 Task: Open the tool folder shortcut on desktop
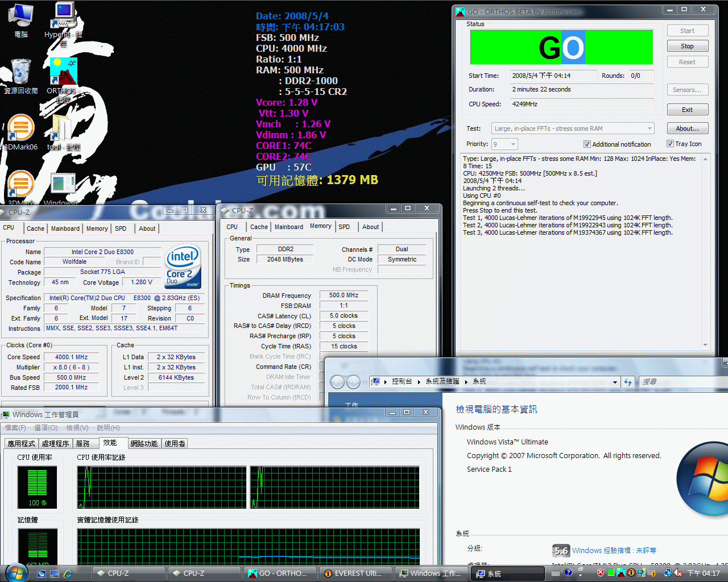tap(63, 132)
